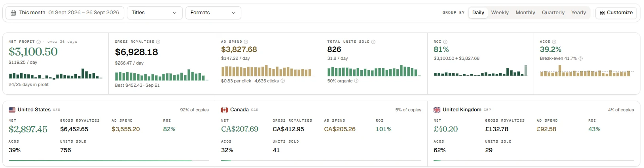644x168 pixels.
Task: Click 4% of copies label
Action: [621, 110]
